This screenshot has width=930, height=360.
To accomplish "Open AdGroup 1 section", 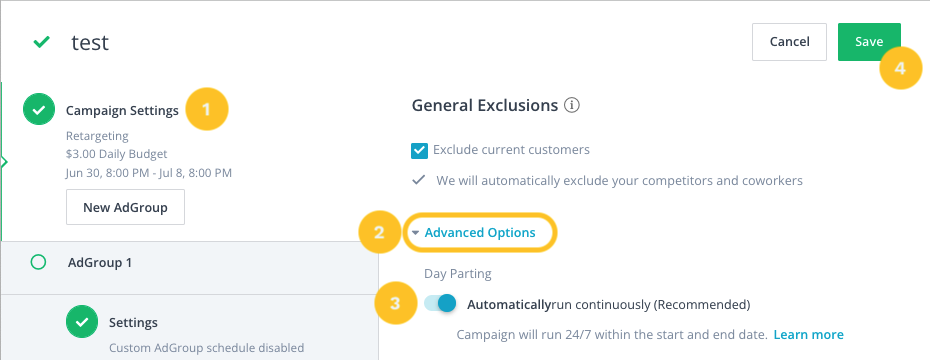I will (100, 262).
